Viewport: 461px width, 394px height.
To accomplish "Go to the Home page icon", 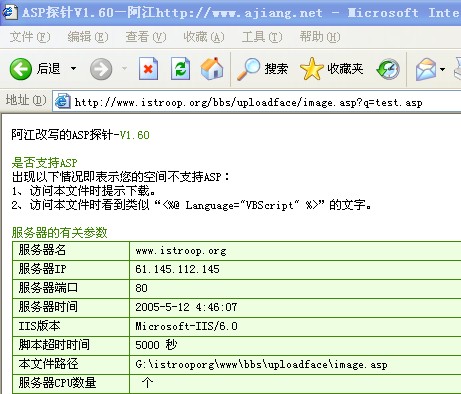I will pyautogui.click(x=212, y=68).
